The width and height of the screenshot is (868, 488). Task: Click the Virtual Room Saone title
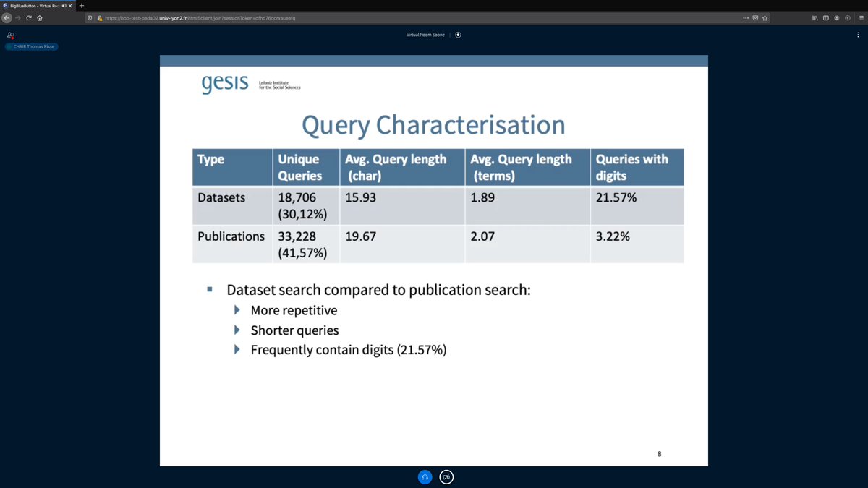point(427,34)
